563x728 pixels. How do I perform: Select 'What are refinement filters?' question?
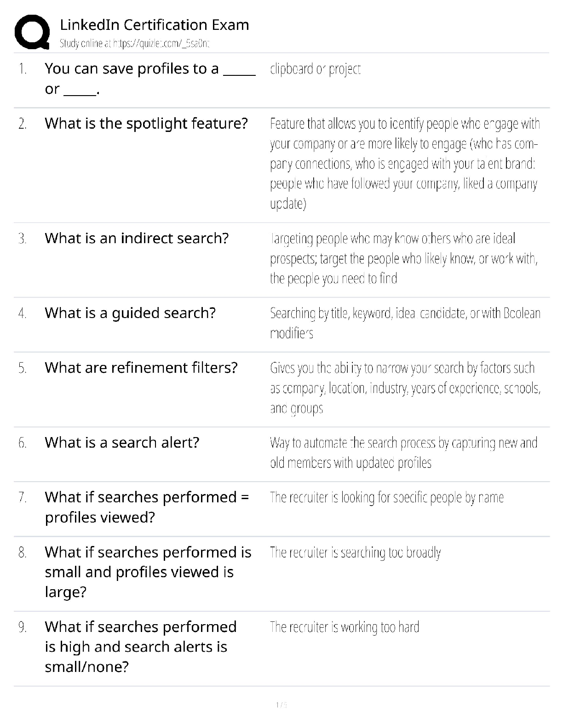pyautogui.click(x=141, y=368)
